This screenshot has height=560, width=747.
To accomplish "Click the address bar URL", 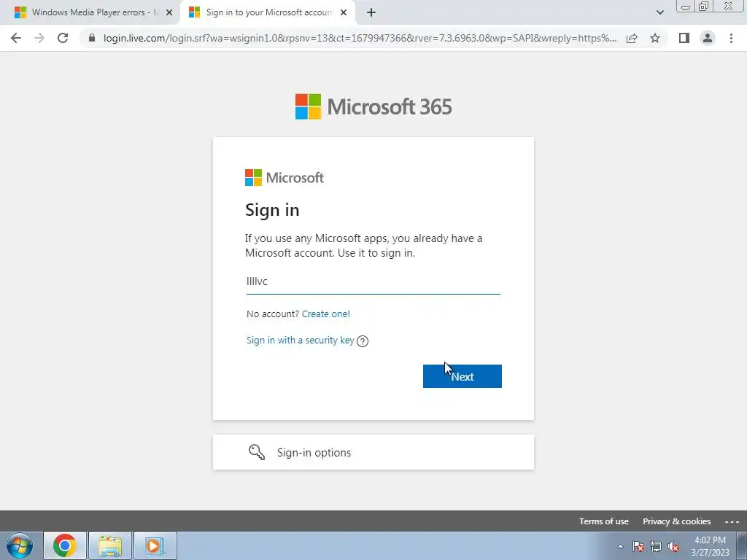I will [360, 38].
